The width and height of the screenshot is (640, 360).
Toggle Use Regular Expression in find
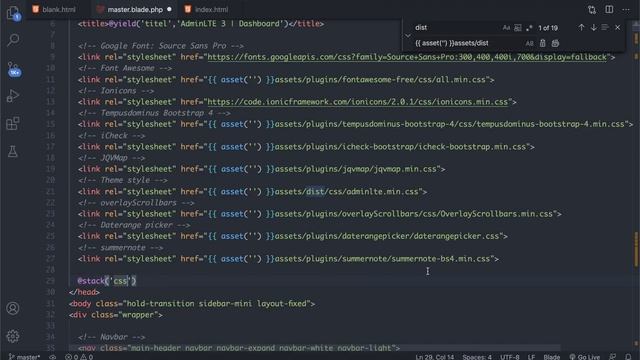[529, 27]
